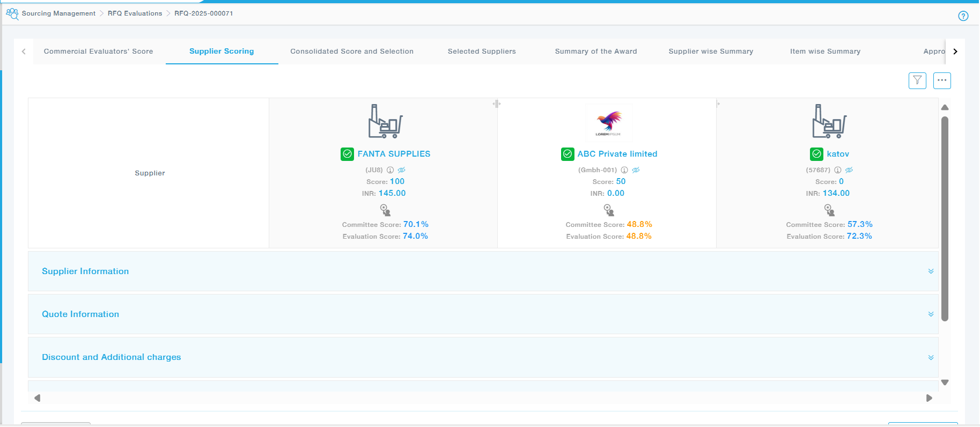Click the committee award icon under katov
The width and height of the screenshot is (980, 427).
(x=829, y=210)
